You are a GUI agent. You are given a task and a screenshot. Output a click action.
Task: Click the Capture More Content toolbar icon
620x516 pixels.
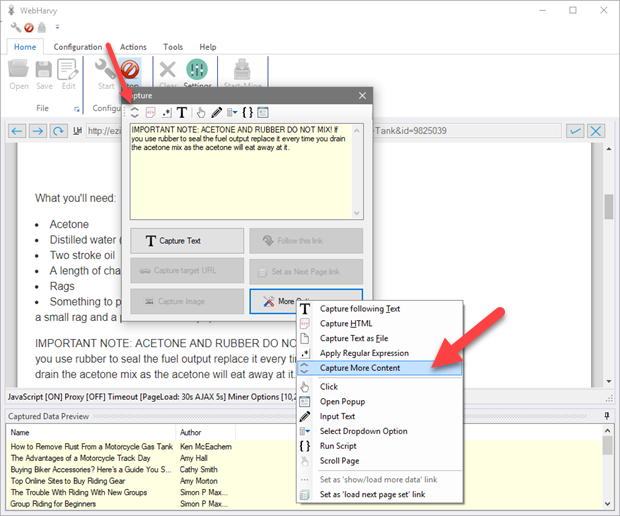point(135,113)
